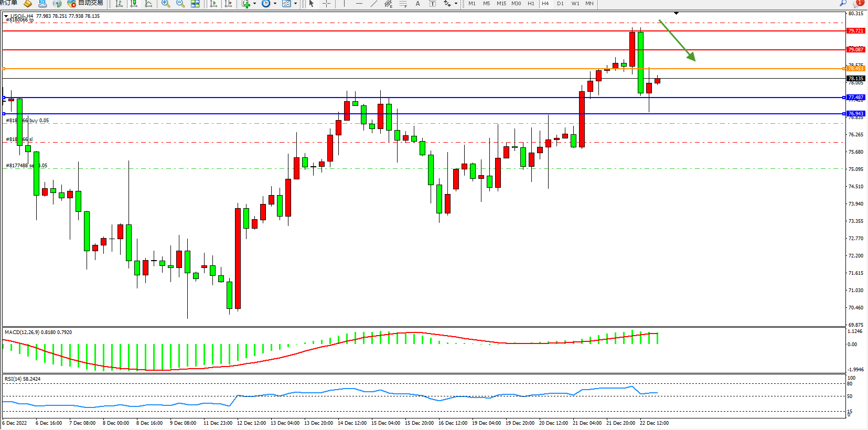Open the search magnifier in top-right corner
The image size is (868, 430).
click(x=843, y=3)
